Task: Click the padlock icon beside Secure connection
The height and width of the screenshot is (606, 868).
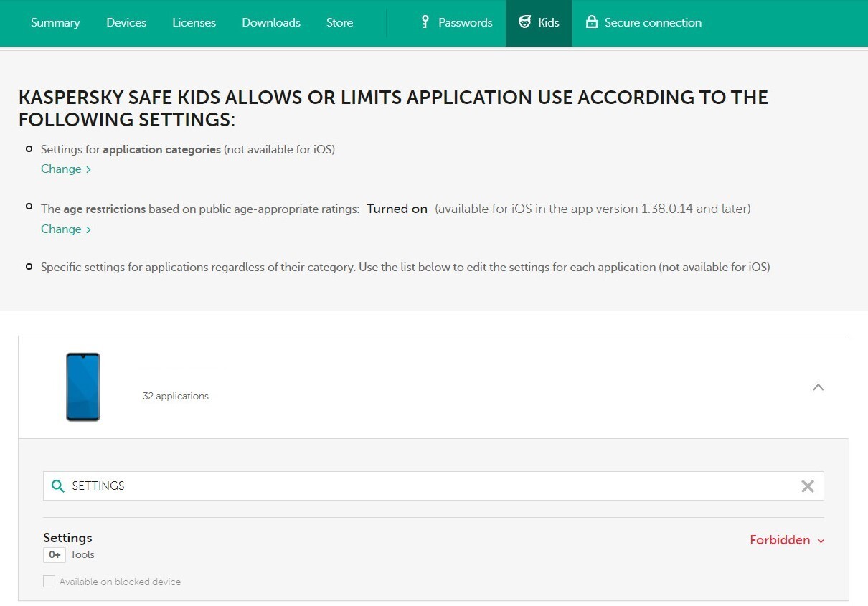Action: pyautogui.click(x=592, y=22)
